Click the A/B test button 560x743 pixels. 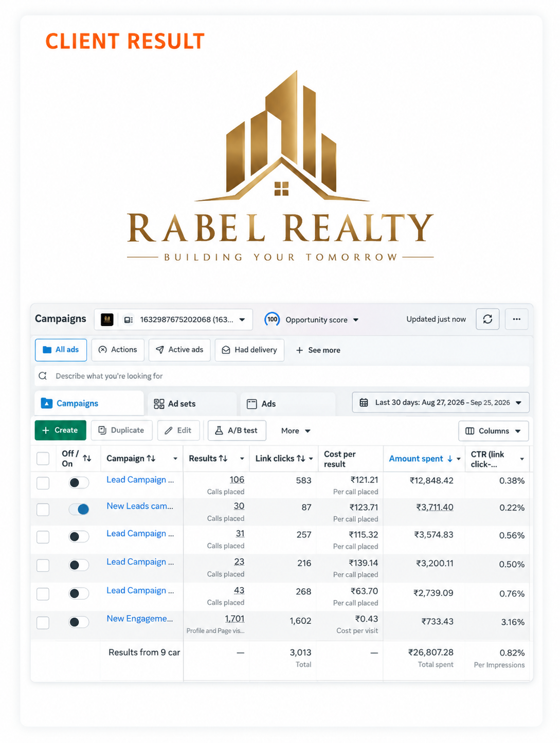click(x=237, y=430)
